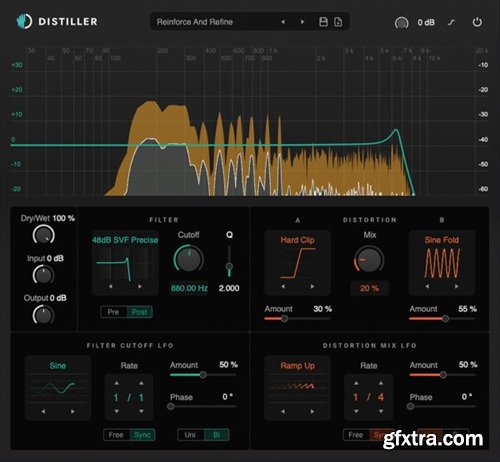Decrease Filter LFO rate denominator down arrow

[141, 411]
